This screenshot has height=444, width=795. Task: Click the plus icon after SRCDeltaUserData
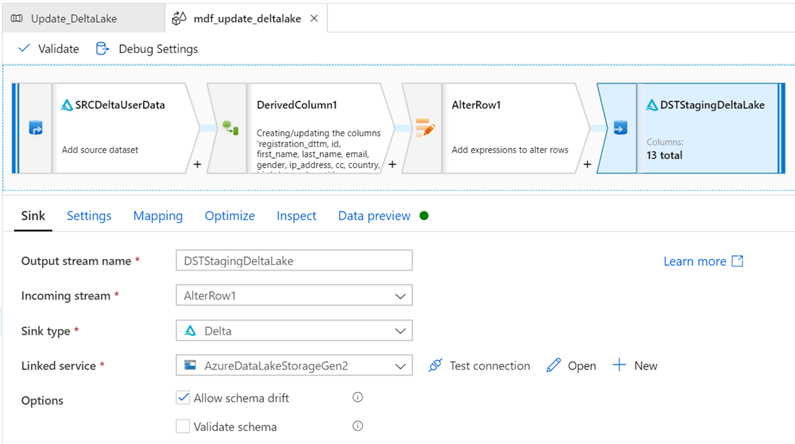pyautogui.click(x=198, y=163)
